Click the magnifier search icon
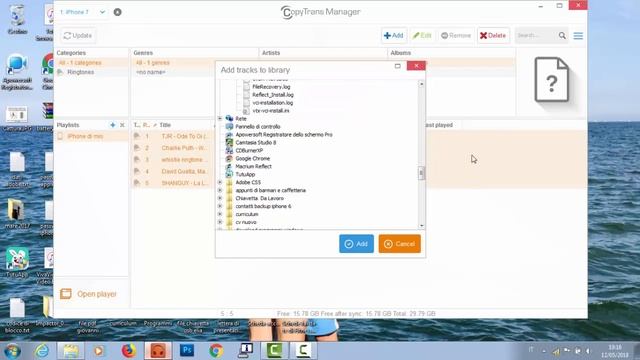 click(x=562, y=36)
